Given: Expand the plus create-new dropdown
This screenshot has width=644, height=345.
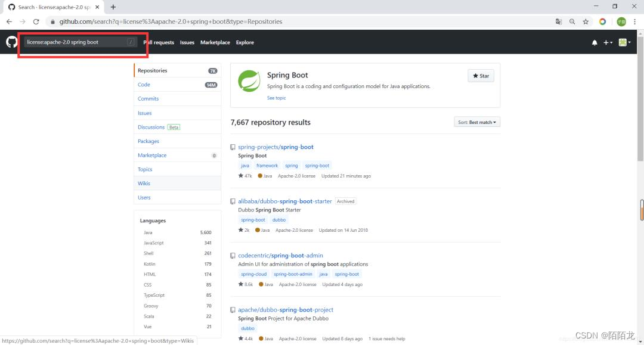Looking at the screenshot, I should point(608,42).
